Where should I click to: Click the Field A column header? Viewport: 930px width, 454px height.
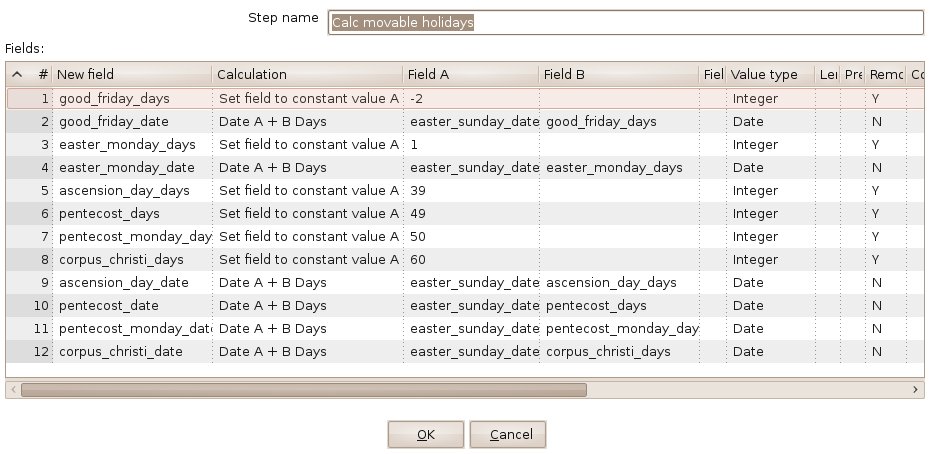pyautogui.click(x=471, y=74)
